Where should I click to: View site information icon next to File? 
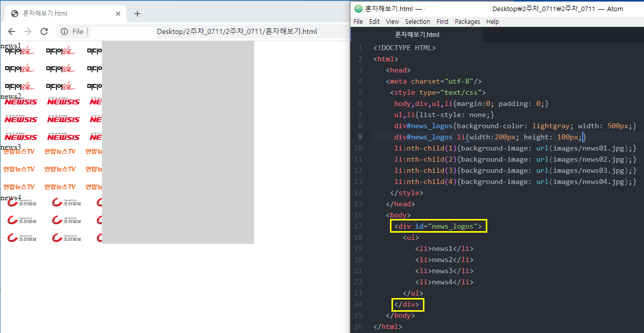64,31
